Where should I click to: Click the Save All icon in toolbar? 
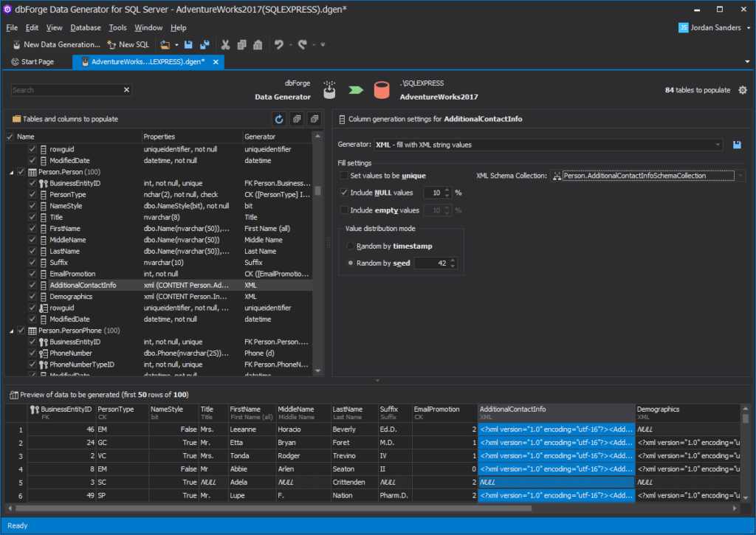coord(205,45)
